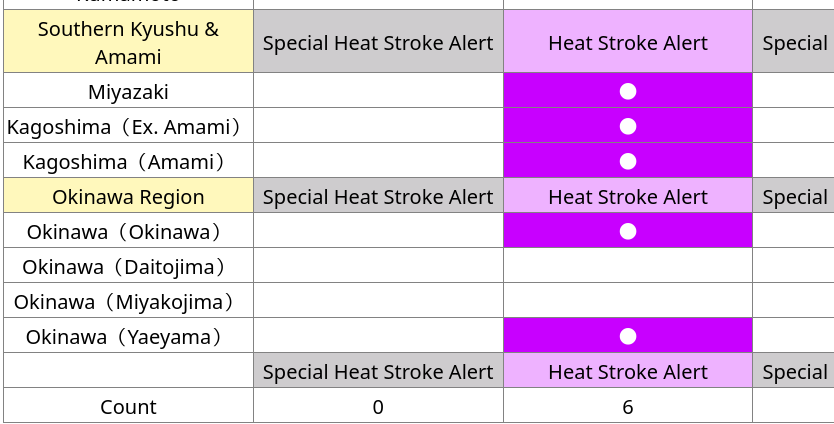This screenshot has height=424, width=834.
Task: Click the alert dot for Okinawa (Yaeyama)
Action: pyautogui.click(x=628, y=336)
